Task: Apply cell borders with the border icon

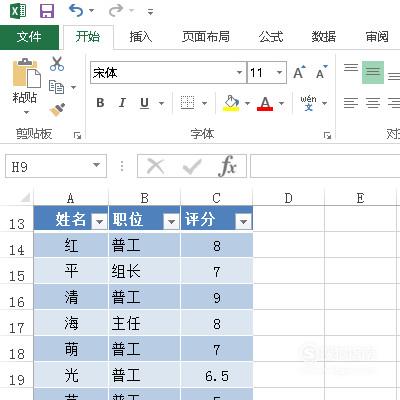Action: [187, 103]
